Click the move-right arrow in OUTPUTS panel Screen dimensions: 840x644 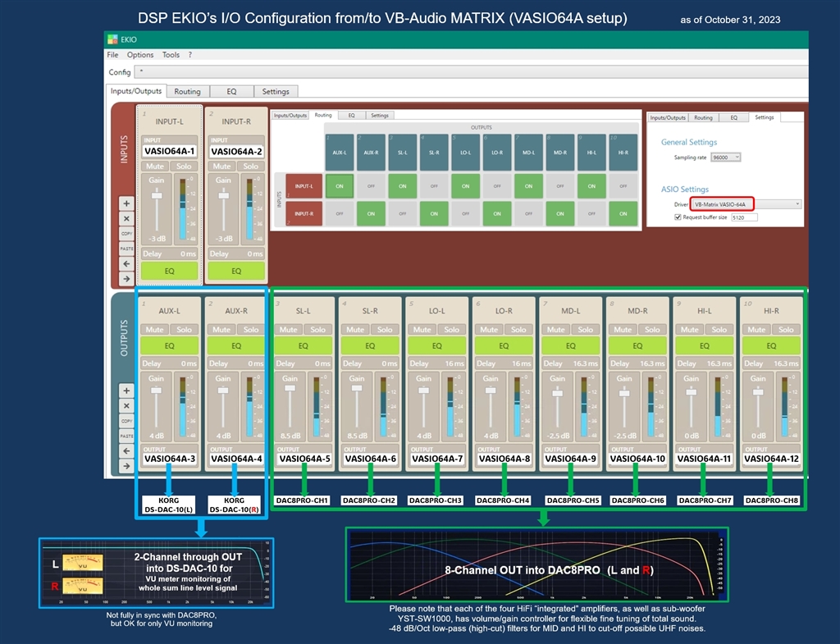[126, 466]
